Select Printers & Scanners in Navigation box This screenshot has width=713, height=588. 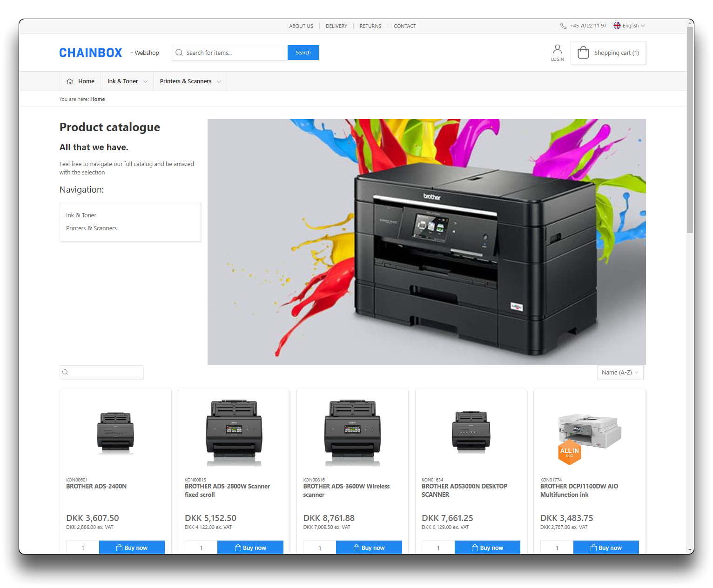[x=91, y=228]
